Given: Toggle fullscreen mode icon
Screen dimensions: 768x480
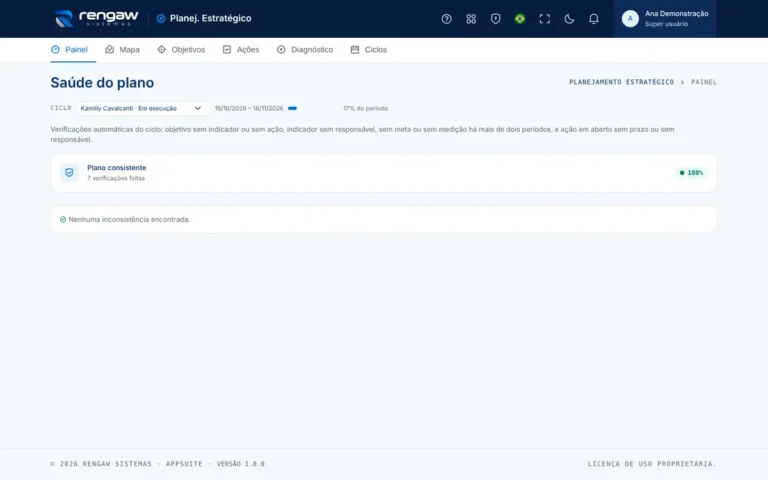Looking at the screenshot, I should pyautogui.click(x=544, y=19).
